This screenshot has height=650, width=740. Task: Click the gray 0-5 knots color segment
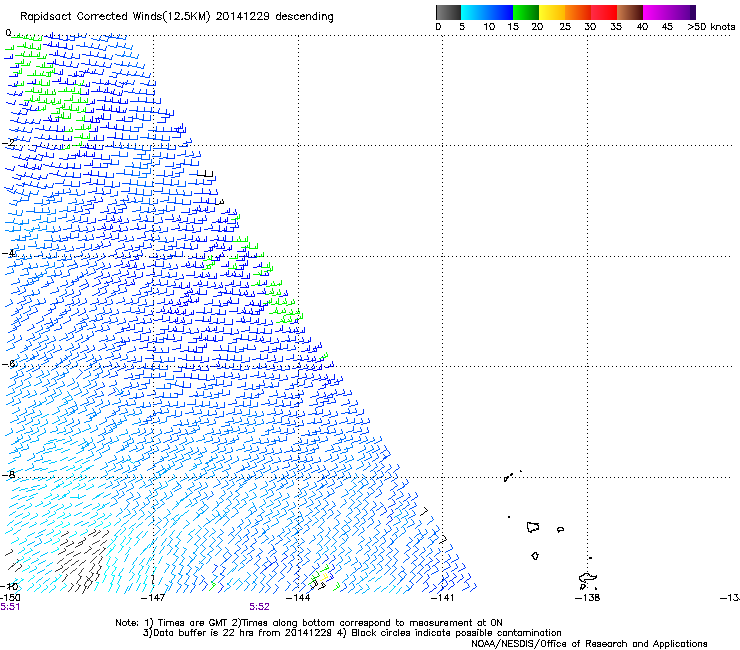pyautogui.click(x=448, y=12)
